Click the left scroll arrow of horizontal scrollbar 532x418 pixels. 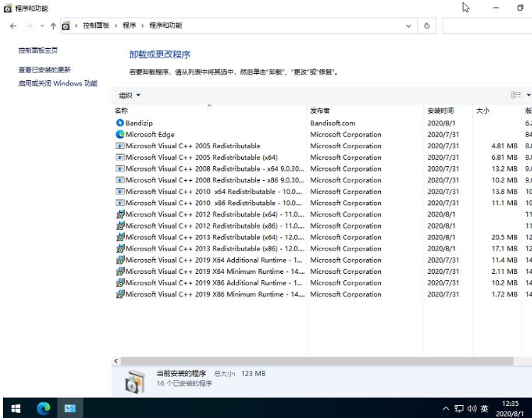pos(116,361)
